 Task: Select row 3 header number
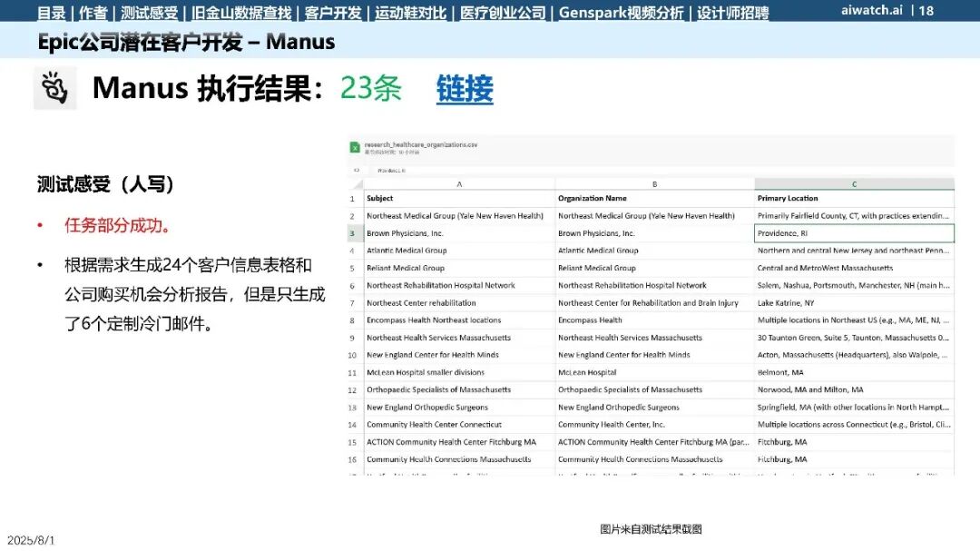click(x=352, y=233)
